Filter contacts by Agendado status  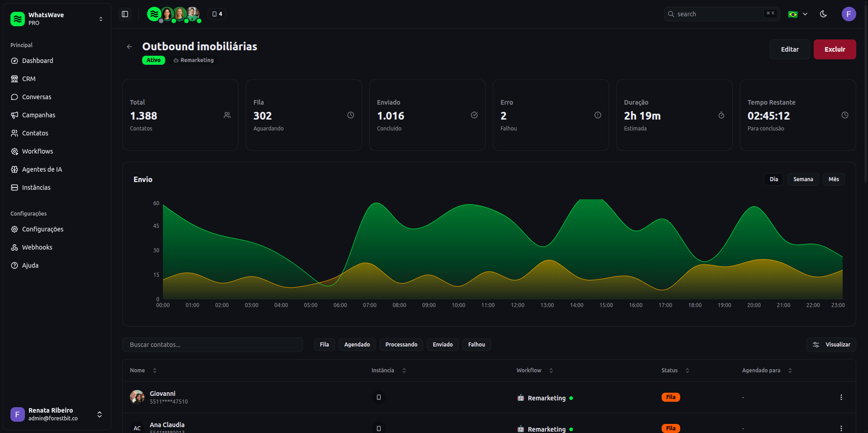click(357, 345)
